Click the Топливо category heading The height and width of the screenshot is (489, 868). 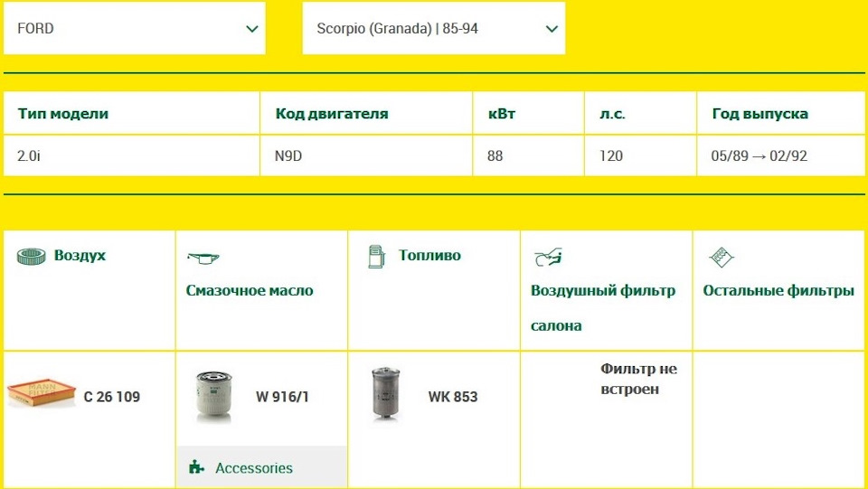(429, 256)
